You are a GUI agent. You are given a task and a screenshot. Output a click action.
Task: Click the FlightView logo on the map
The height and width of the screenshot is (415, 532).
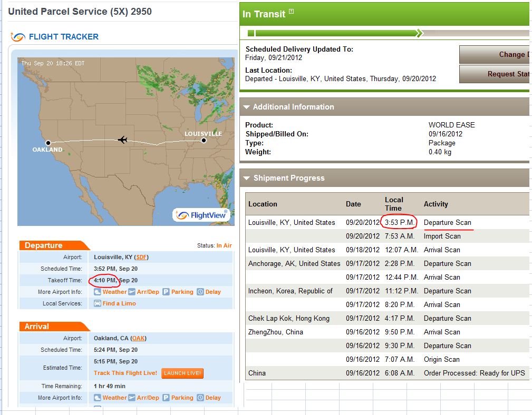(201, 215)
